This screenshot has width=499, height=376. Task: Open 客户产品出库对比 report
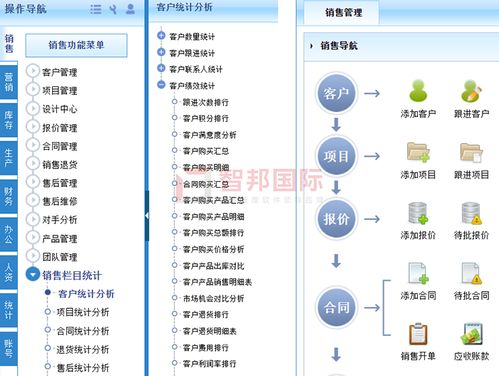click(x=213, y=266)
